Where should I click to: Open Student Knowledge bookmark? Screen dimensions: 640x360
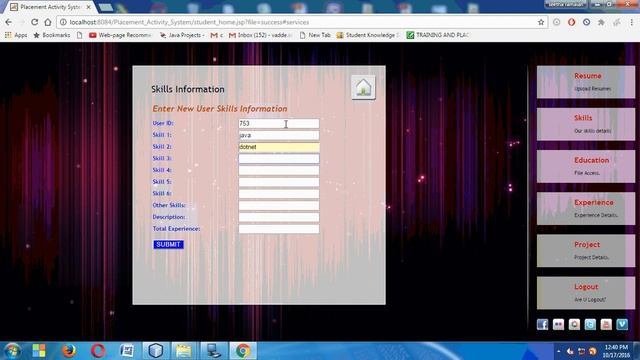[368, 35]
